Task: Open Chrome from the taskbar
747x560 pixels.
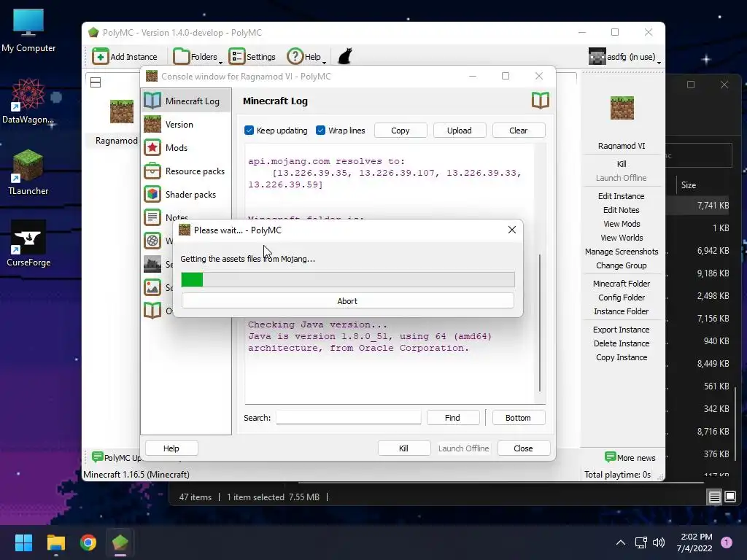Action: (x=88, y=542)
